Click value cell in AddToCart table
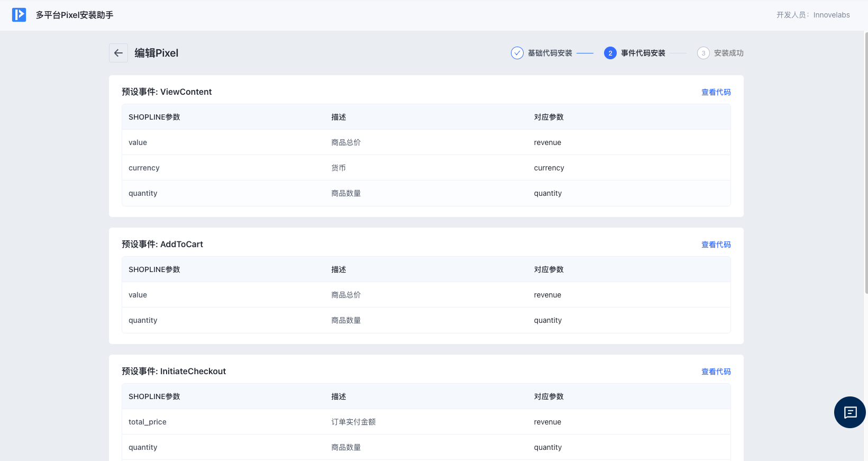The image size is (868, 461). tap(138, 295)
